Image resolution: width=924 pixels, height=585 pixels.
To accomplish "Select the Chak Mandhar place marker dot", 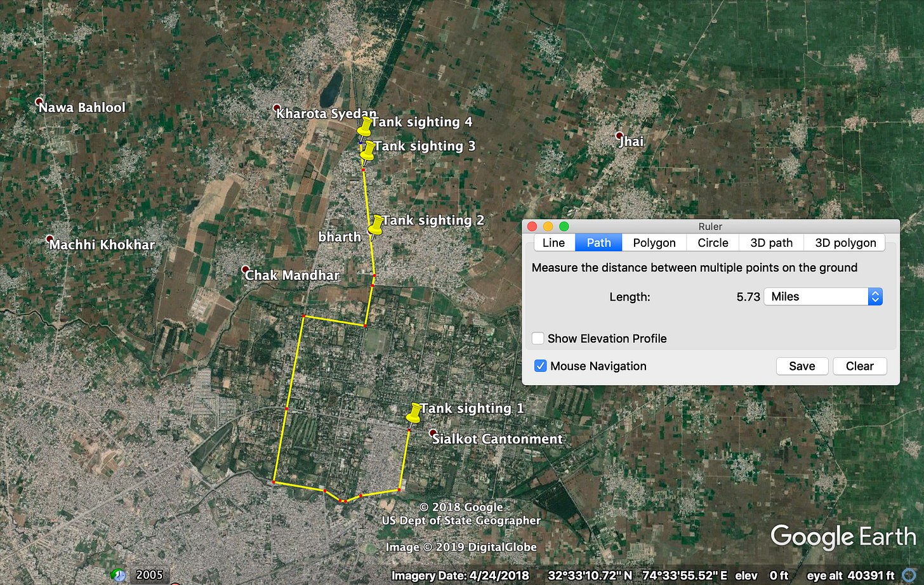I will (x=246, y=269).
